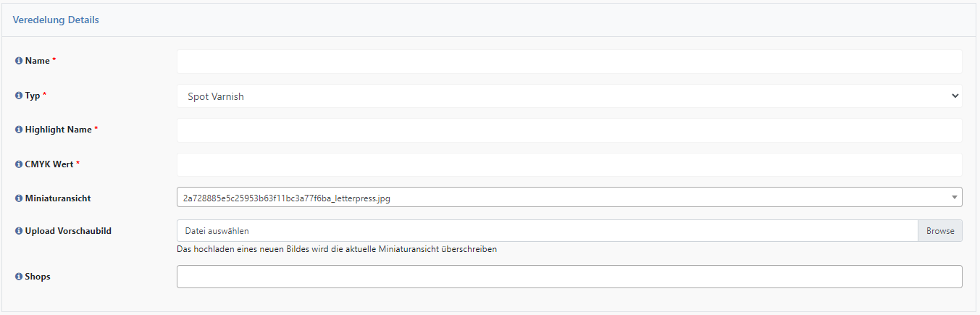Click the Upload Vorschaubild label
Screen dimensions: 980x315
(68, 231)
